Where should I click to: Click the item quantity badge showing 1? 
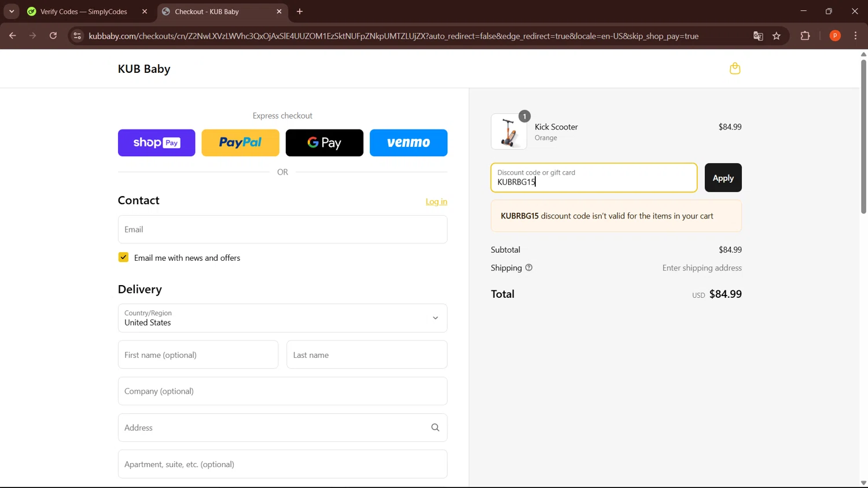(x=524, y=116)
